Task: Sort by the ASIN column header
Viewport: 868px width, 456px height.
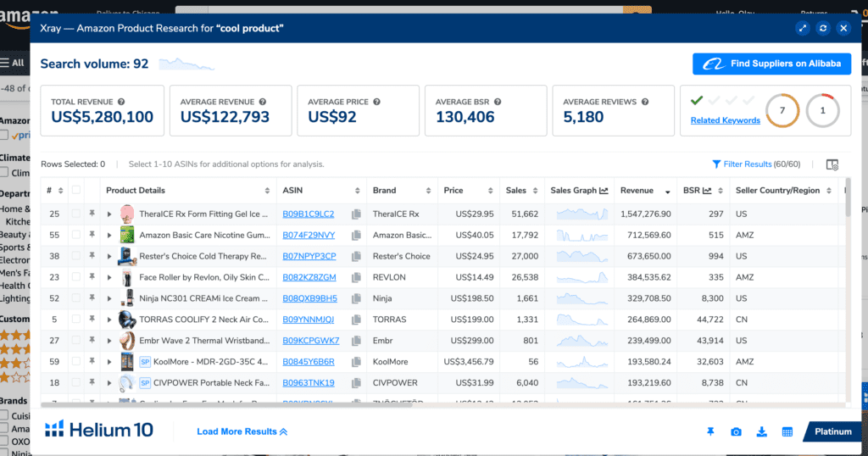Action: (x=357, y=191)
